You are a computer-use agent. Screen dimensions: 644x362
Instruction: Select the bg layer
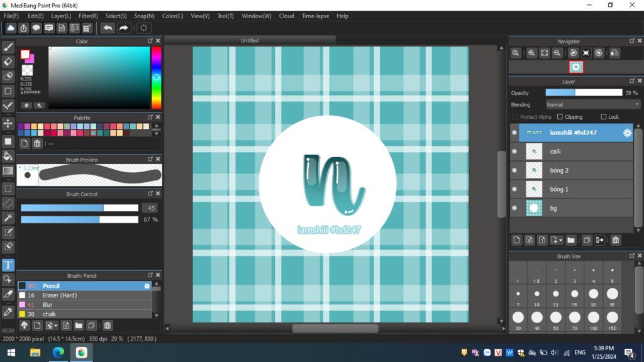(x=571, y=208)
